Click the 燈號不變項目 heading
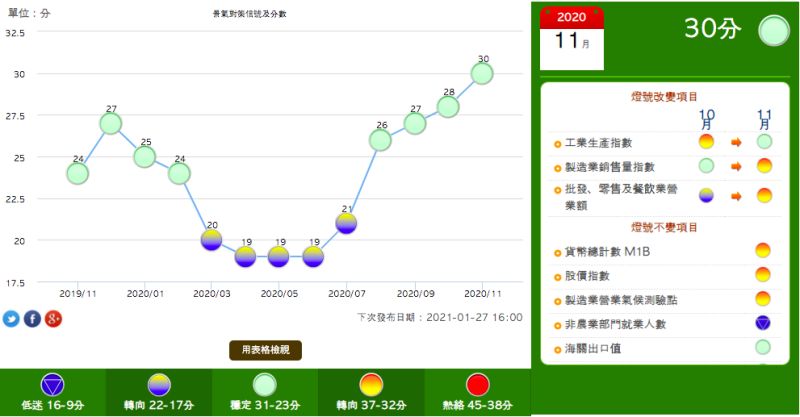This screenshot has width=800, height=417. click(x=664, y=227)
